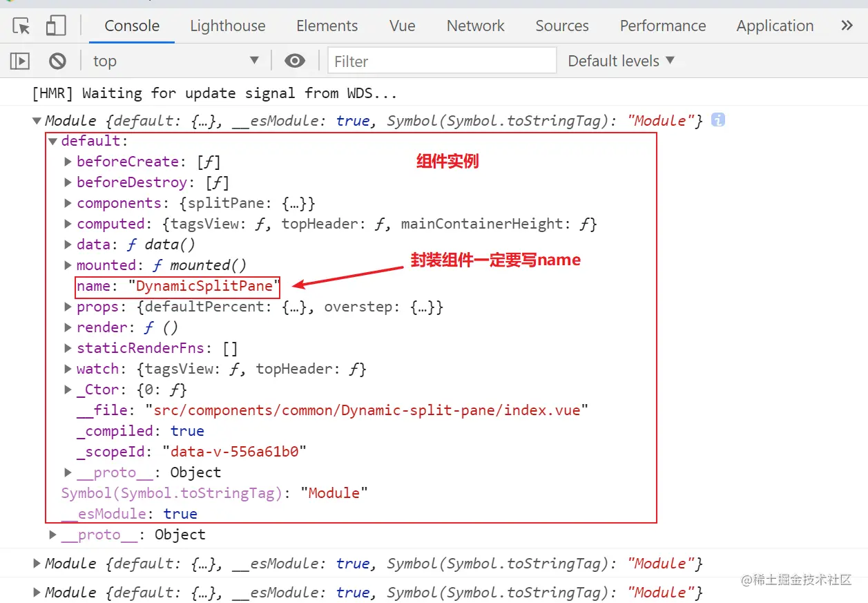Click the _compiled: true property
Image resolution: width=868 pixels, height=603 pixels.
140,431
